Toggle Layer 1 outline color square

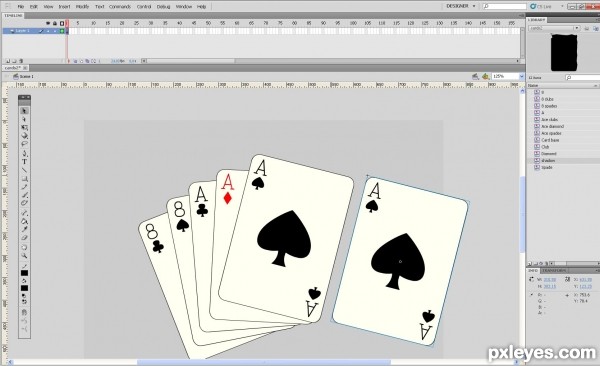tap(62, 31)
